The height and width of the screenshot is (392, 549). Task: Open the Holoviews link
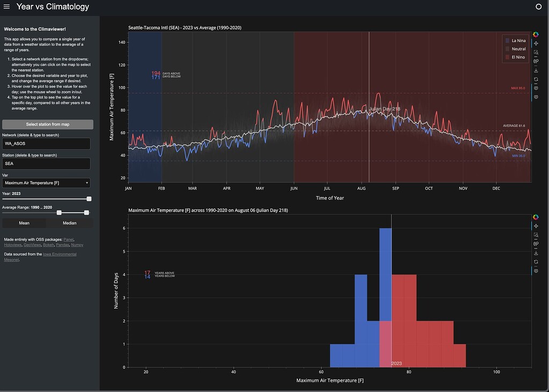(x=12, y=245)
